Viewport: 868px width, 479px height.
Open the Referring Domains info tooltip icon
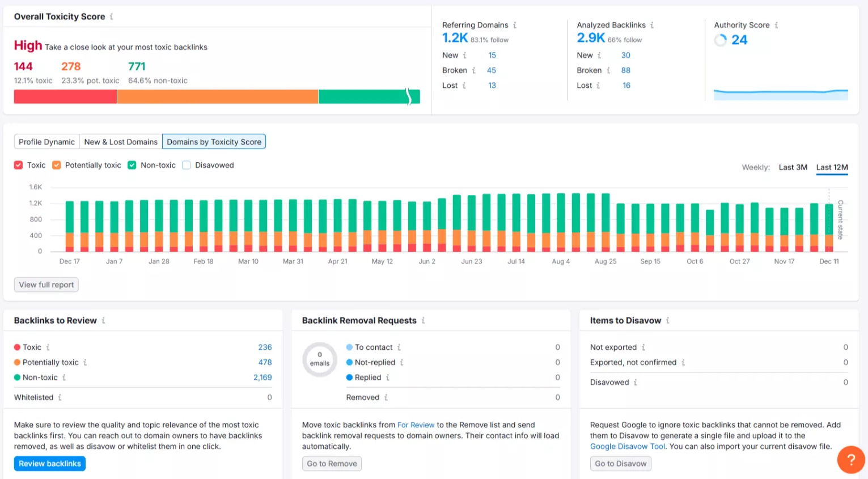tap(516, 25)
